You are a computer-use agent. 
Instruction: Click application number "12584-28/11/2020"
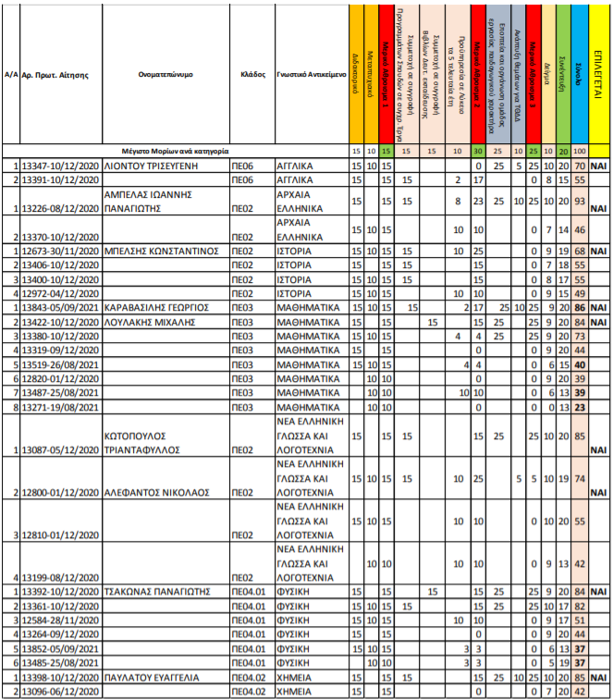[60, 620]
